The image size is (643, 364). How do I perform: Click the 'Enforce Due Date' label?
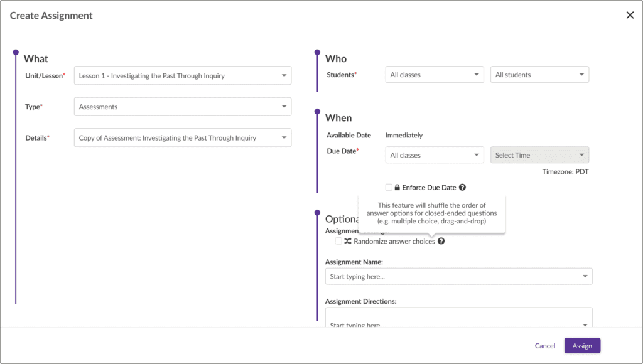point(429,187)
